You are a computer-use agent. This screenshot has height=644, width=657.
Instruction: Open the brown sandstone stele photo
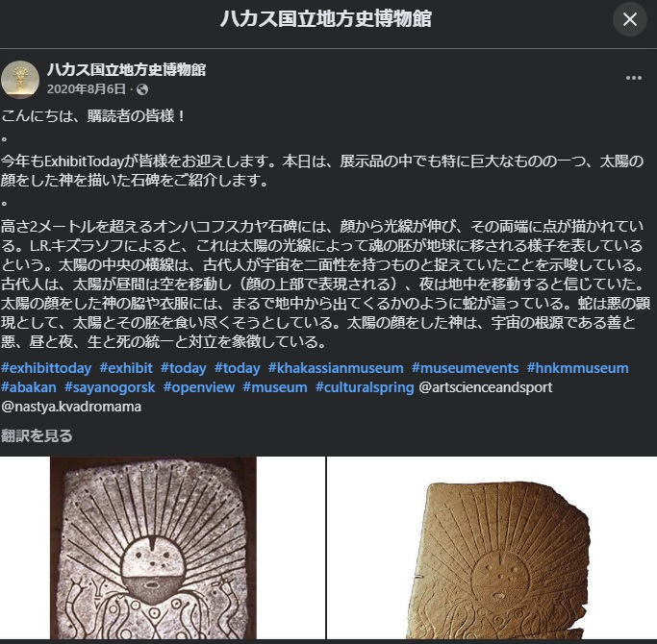(492, 548)
